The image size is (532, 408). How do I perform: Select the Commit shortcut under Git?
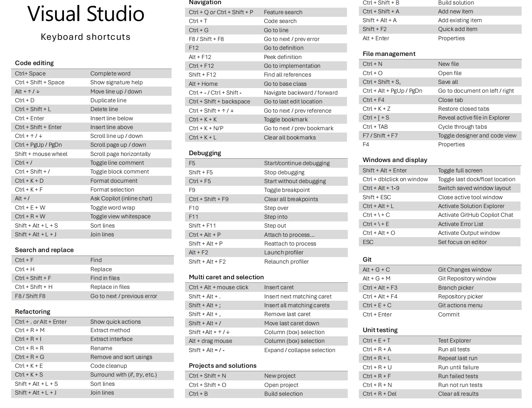coord(440,314)
